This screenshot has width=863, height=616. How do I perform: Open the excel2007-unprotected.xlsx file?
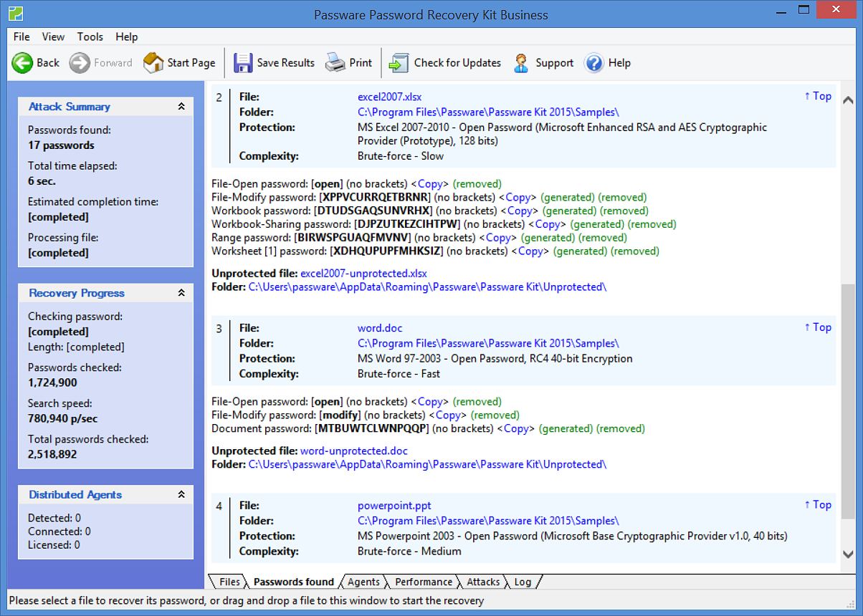pyautogui.click(x=363, y=274)
